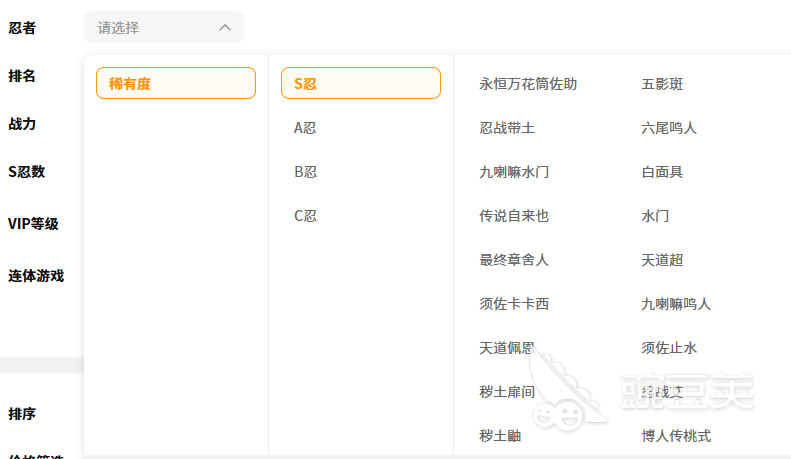Select 天道超 entry

point(662,260)
